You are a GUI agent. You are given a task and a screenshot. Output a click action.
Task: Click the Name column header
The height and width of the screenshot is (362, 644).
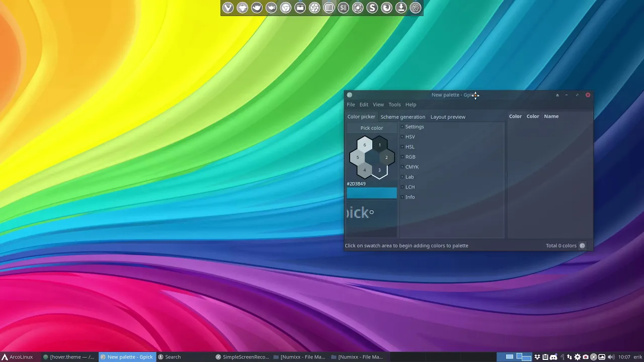tap(551, 116)
